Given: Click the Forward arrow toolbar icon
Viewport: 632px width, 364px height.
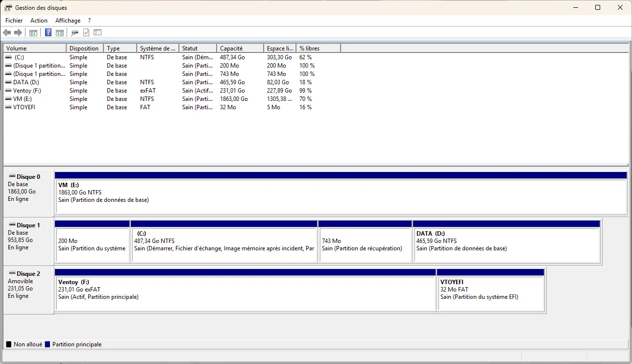Looking at the screenshot, I should tap(18, 33).
